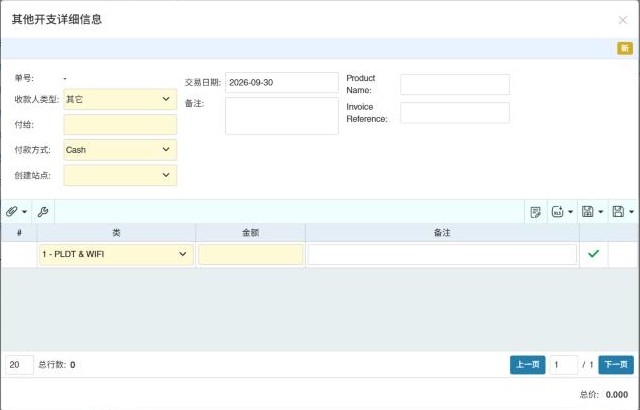Click the Invoice Reference input field
This screenshot has width=640, height=410.
(x=455, y=113)
